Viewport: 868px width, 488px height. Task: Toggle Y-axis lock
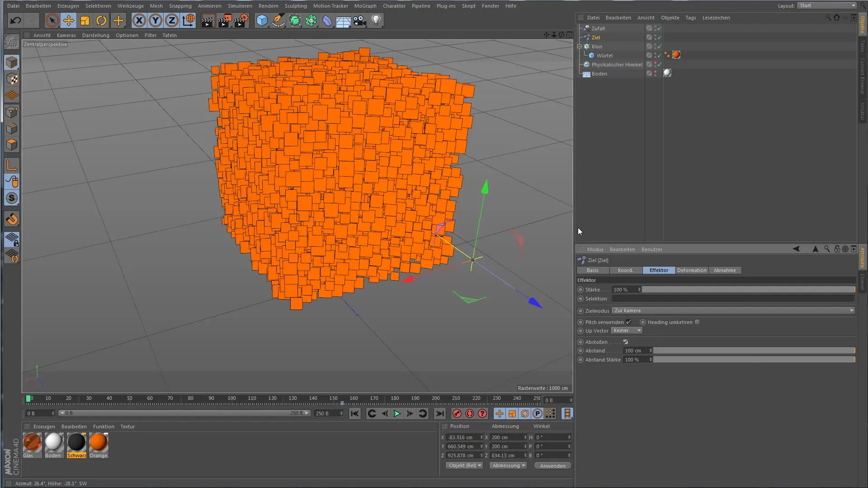156,20
